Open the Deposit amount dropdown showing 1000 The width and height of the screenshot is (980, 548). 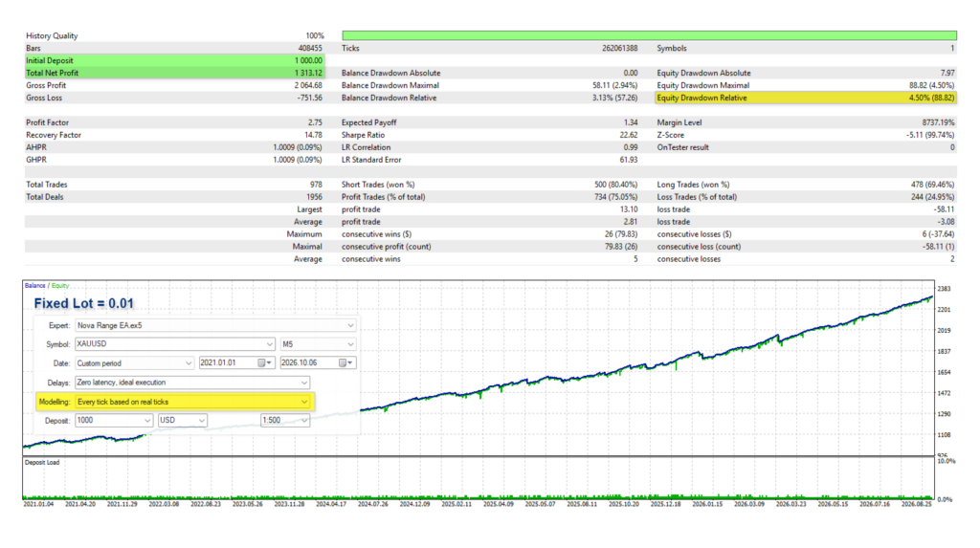tap(114, 421)
